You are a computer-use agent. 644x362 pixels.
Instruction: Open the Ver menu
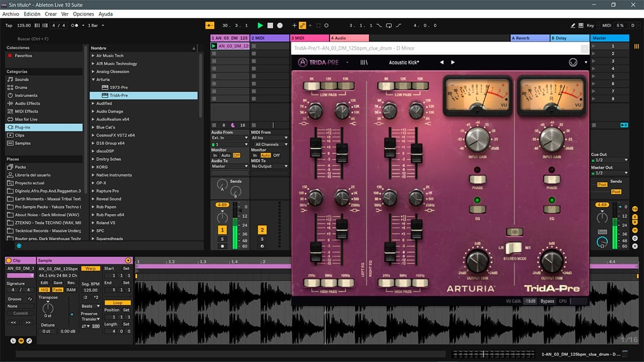pyautogui.click(x=65, y=14)
